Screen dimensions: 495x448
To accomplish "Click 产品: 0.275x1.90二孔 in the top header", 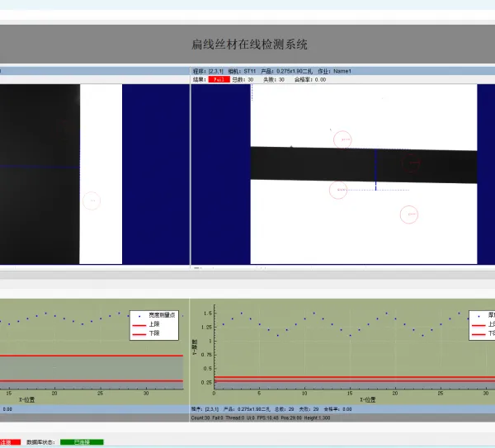I will click(x=286, y=71).
